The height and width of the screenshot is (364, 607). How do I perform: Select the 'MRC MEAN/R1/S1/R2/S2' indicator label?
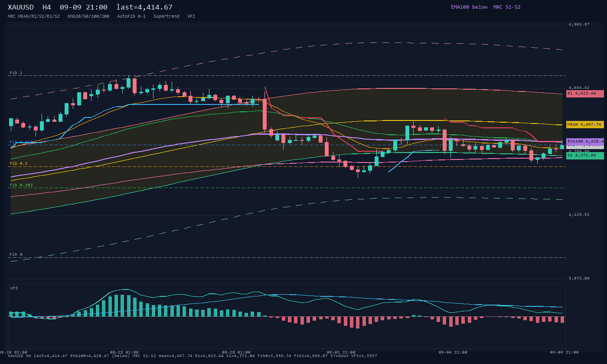34,16
